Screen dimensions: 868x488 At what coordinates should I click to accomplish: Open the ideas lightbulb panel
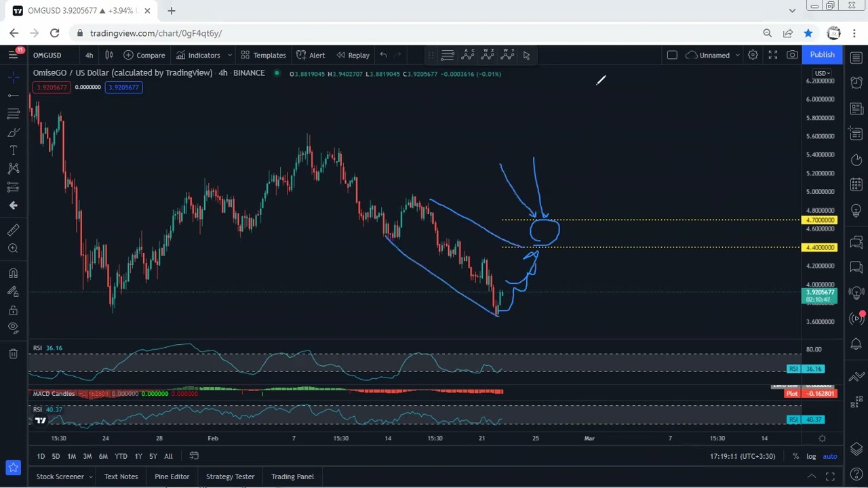[856, 211]
